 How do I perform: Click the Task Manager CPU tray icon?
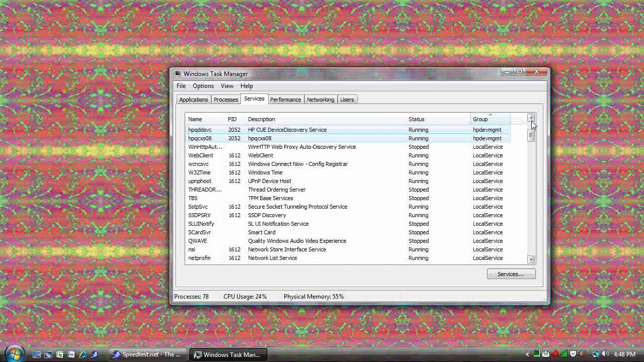(x=537, y=354)
